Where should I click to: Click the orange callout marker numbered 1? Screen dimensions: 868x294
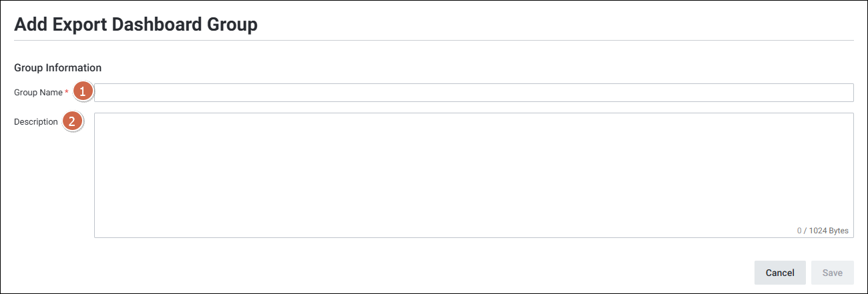(82, 92)
